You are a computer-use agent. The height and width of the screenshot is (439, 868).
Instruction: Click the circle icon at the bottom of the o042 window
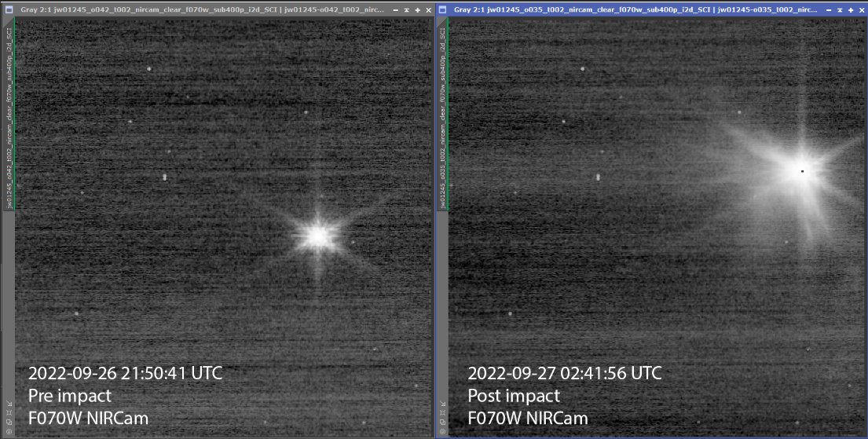[x=9, y=431]
